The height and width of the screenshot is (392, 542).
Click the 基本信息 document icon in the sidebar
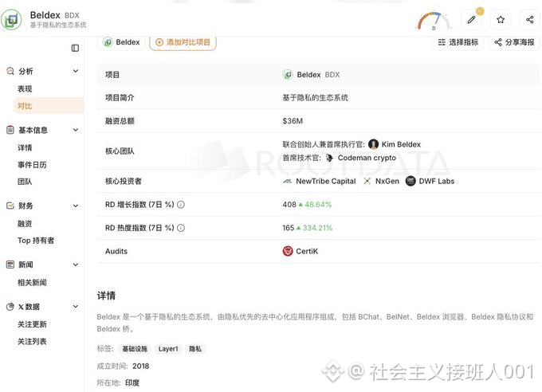(x=10, y=130)
